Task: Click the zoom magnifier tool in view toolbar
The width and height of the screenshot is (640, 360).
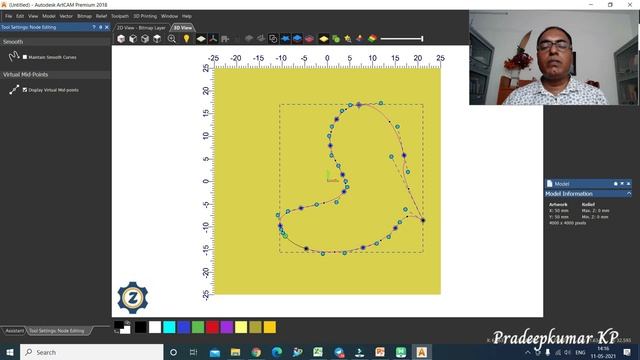Action: point(172,39)
